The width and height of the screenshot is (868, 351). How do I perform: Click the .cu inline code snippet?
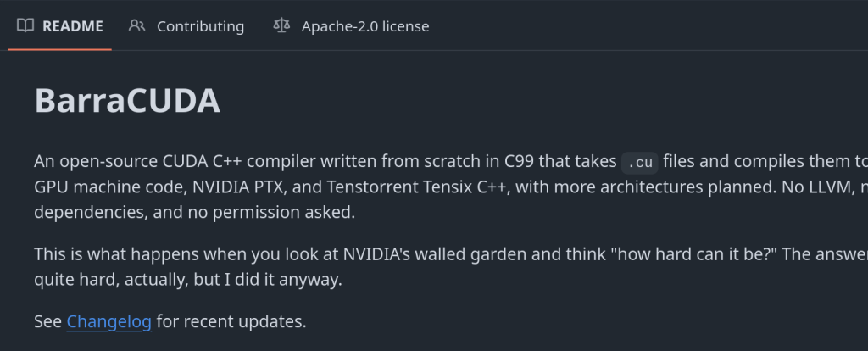click(639, 161)
